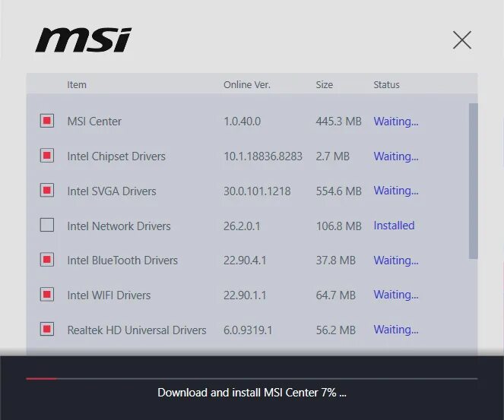
Task: Select Intel Network Drivers item name
Action: (x=119, y=226)
